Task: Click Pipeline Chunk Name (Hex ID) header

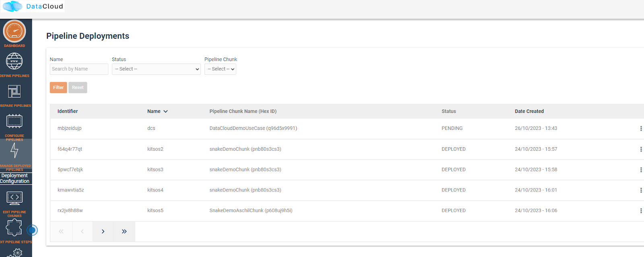Action: [x=243, y=111]
